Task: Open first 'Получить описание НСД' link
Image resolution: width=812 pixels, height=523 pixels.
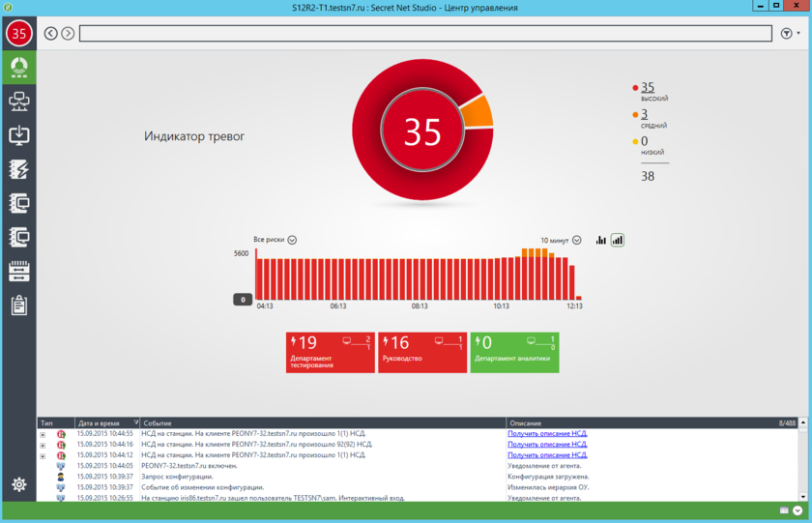Action: (x=547, y=433)
